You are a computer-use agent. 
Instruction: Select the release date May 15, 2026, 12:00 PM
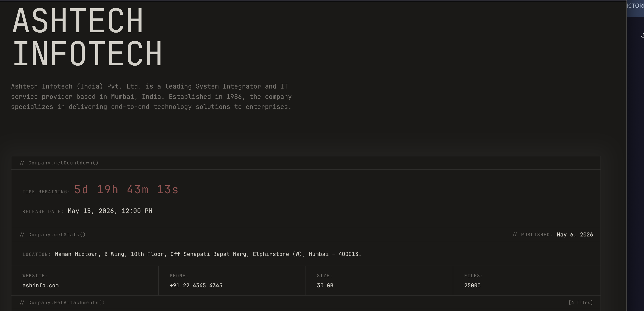[x=110, y=211]
